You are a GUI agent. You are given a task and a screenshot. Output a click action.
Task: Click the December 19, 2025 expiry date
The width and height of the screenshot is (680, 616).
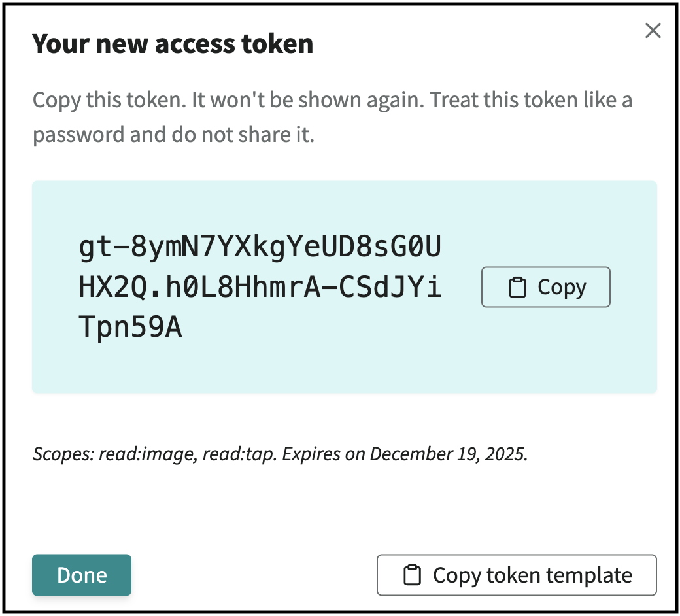(x=449, y=454)
